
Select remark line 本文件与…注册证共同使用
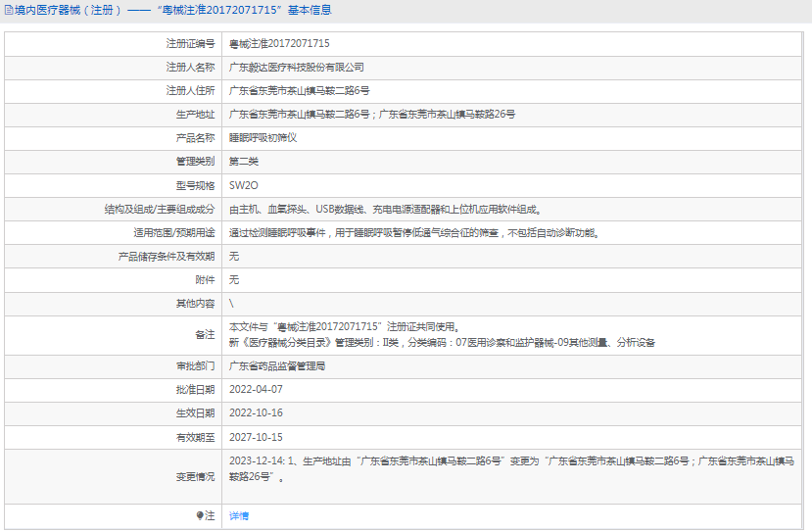[344, 327]
